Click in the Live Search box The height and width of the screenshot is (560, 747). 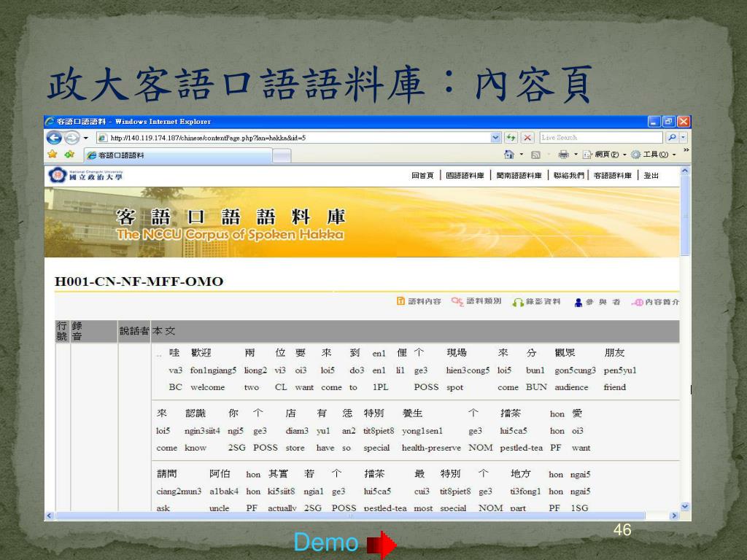(601, 138)
